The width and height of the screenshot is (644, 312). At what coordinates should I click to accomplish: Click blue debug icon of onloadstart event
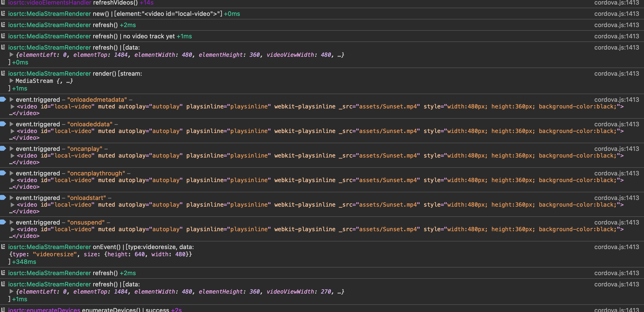[x=3, y=197]
